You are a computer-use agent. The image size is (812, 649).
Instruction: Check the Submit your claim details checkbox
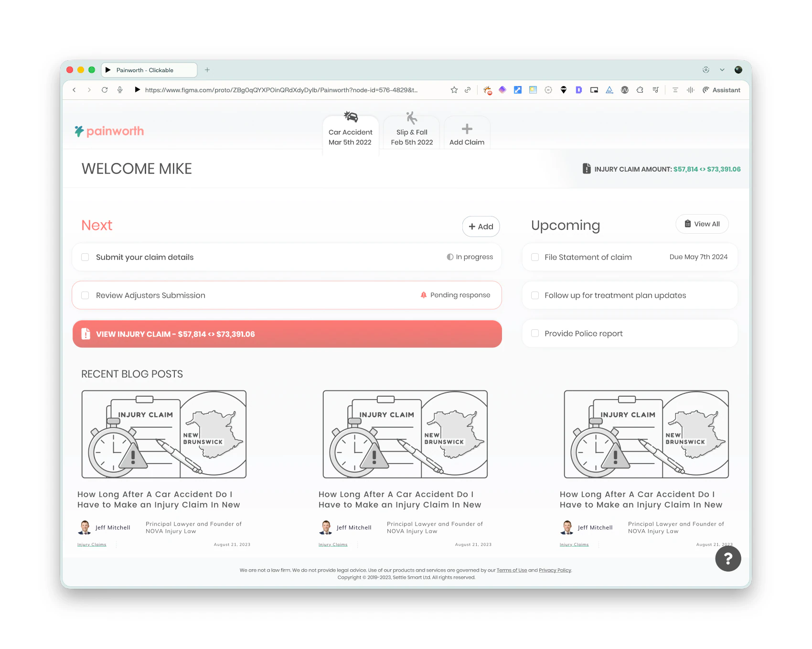[85, 257]
